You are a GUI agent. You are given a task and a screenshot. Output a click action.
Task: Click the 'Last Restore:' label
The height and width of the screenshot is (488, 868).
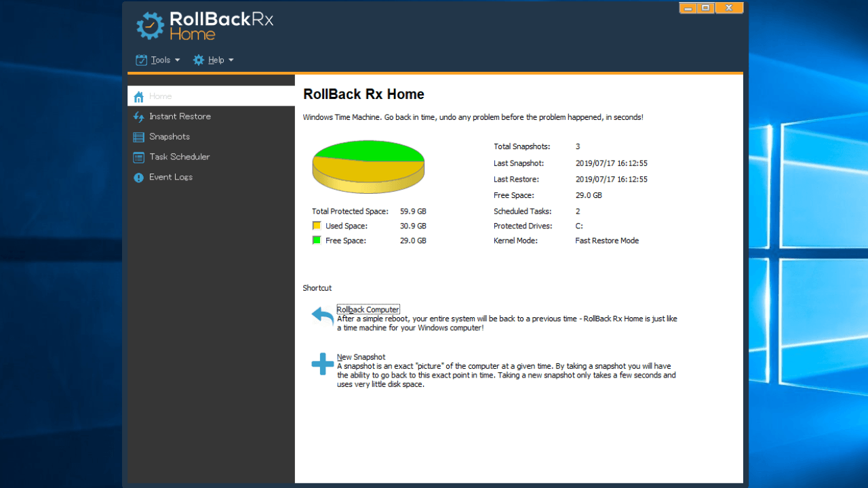516,180
